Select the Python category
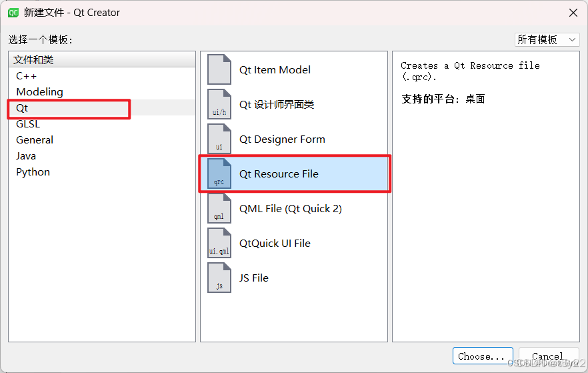This screenshot has width=588, height=373. pyautogui.click(x=101, y=172)
